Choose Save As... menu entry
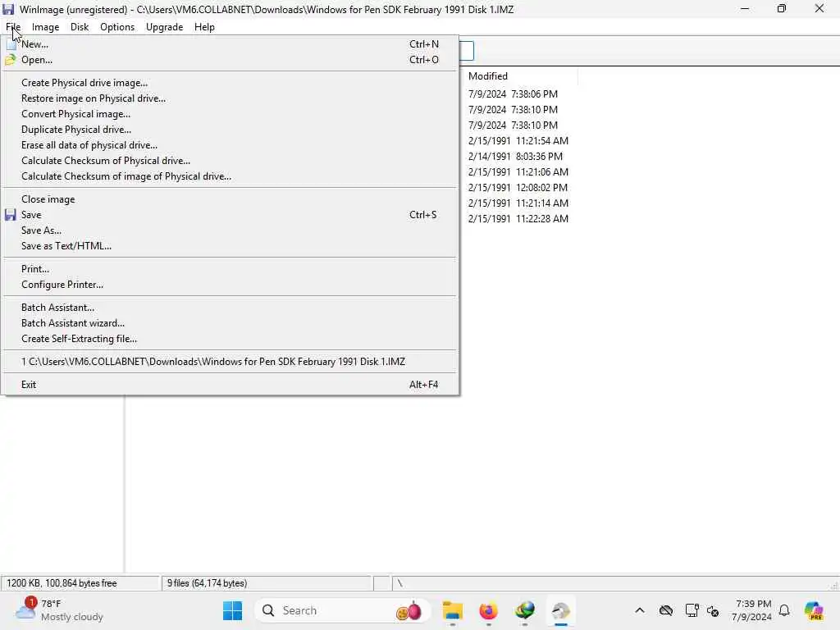 (x=231, y=231)
